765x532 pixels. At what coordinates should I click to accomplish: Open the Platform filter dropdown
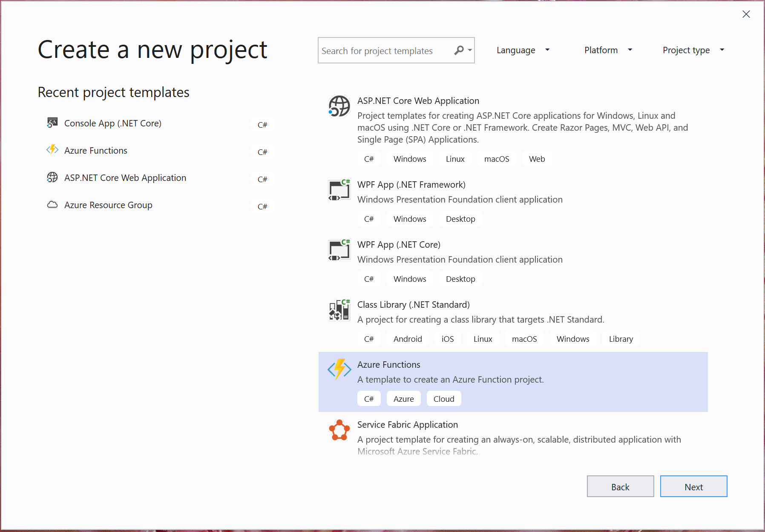[x=608, y=50]
